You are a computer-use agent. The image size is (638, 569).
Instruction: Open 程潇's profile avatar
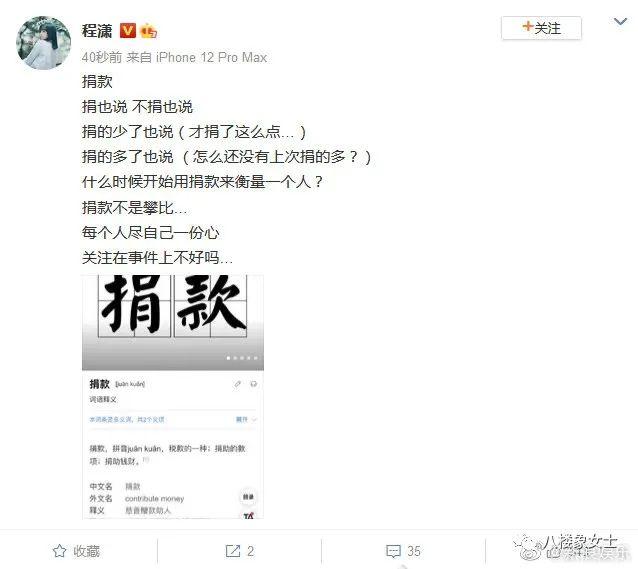pos(44,43)
